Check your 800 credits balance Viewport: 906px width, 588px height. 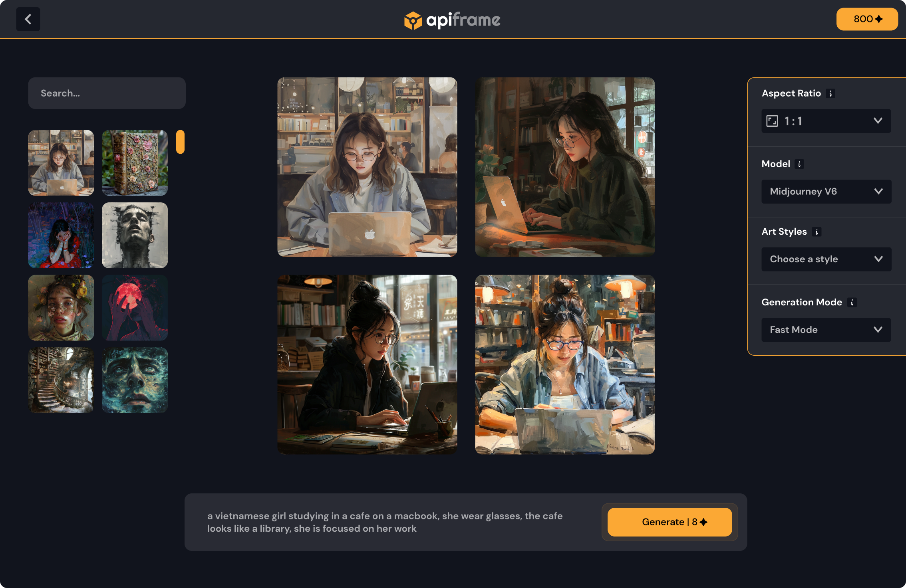(867, 19)
